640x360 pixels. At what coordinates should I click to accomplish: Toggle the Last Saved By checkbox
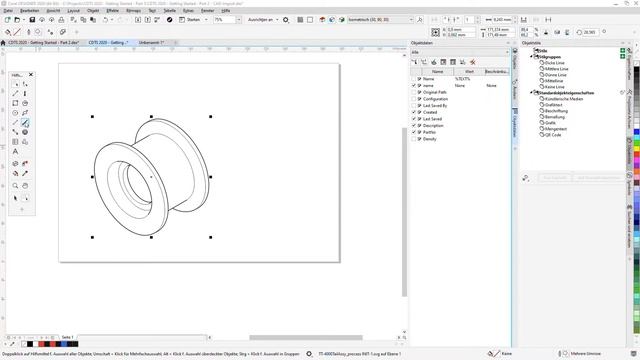(414, 106)
